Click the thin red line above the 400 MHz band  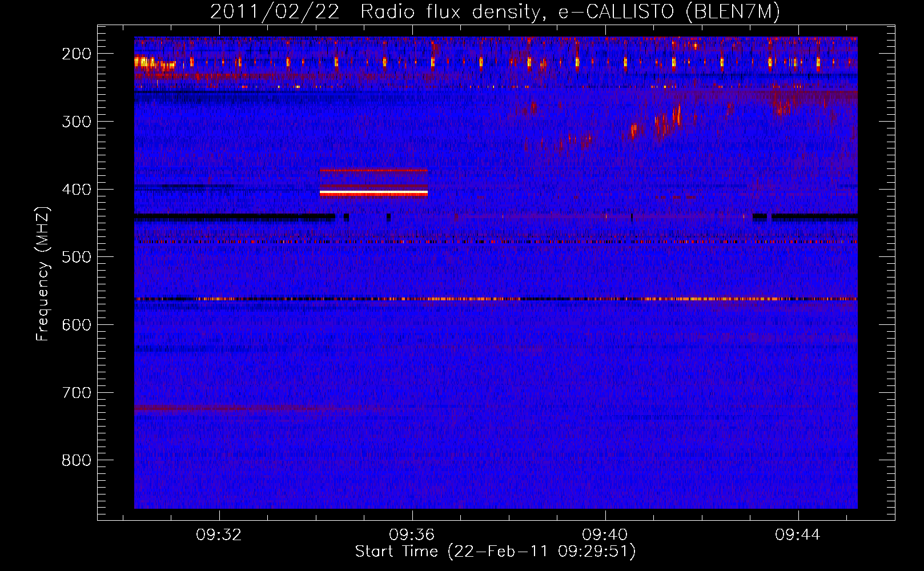pos(373,170)
